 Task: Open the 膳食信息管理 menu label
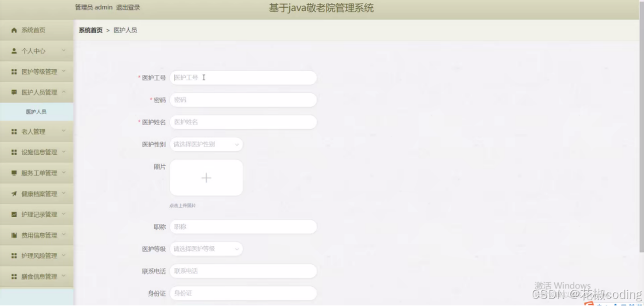(x=40, y=276)
